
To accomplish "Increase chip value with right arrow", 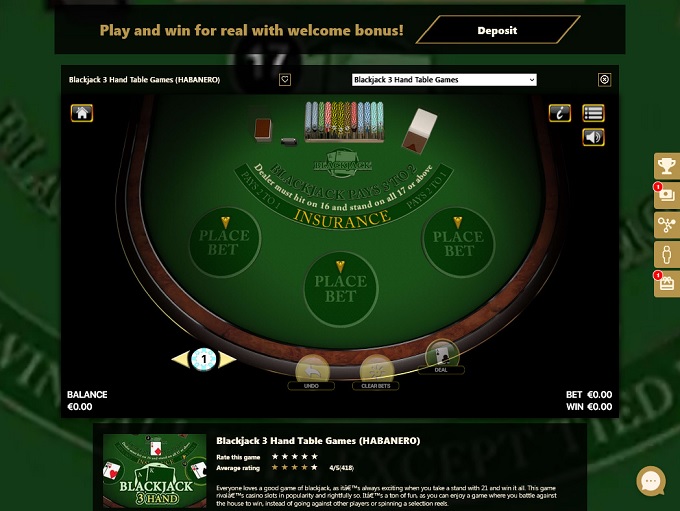I will click(227, 359).
